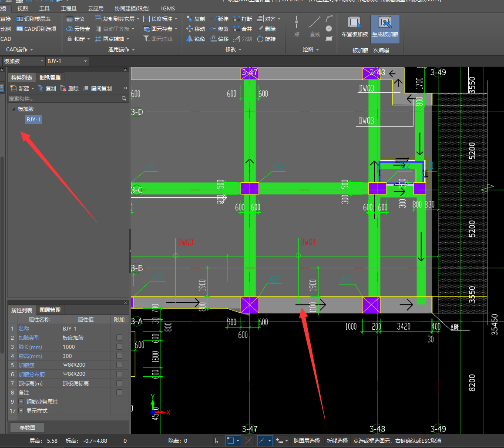Open CAD识别选项 settings
The height and width of the screenshot is (448, 504).
click(36, 29)
